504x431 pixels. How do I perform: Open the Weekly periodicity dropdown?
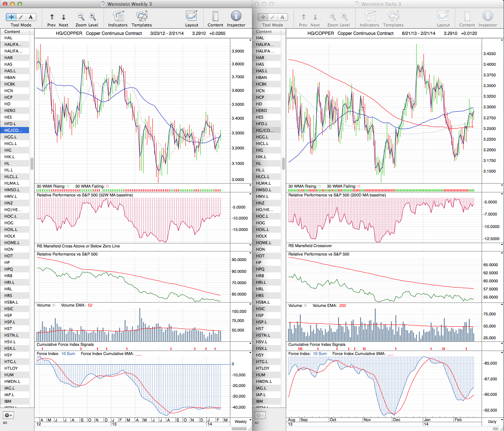click(241, 421)
